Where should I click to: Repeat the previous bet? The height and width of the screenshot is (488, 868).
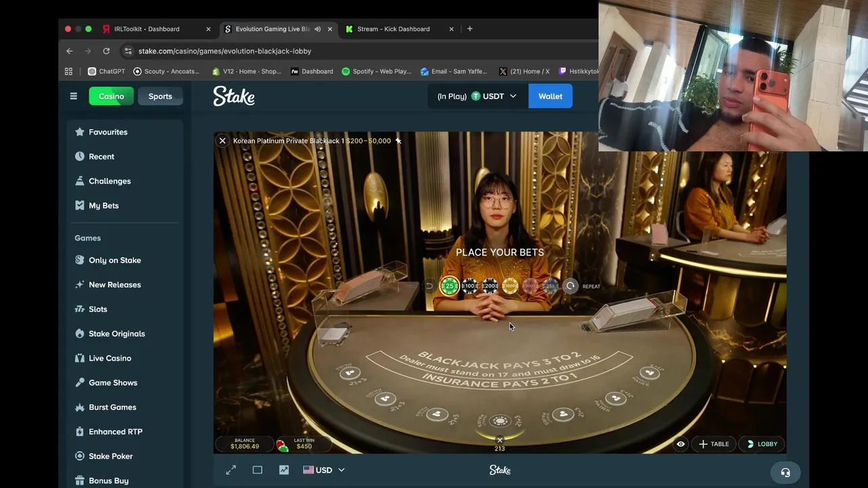click(570, 286)
